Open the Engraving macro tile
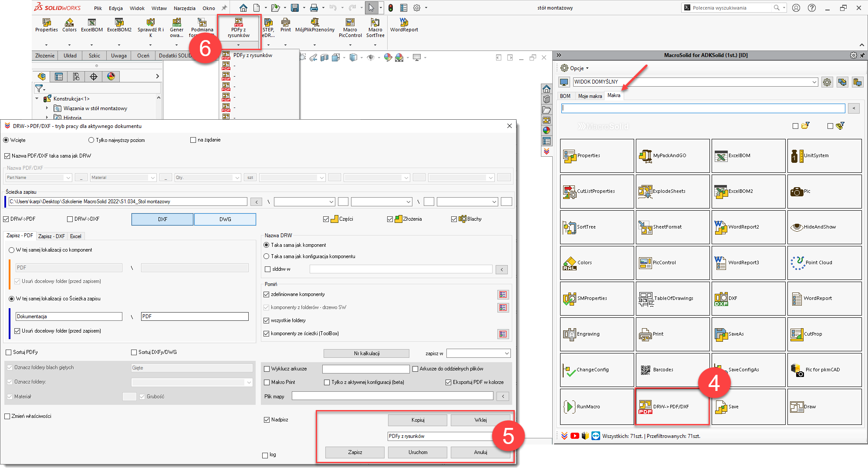This screenshot has width=868, height=471. (597, 334)
